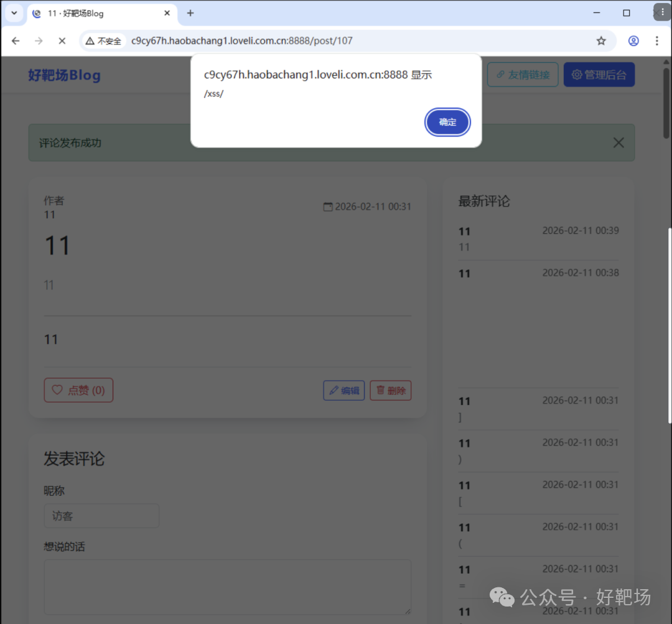Go back using browser back arrow
The image size is (672, 624).
pyautogui.click(x=16, y=40)
